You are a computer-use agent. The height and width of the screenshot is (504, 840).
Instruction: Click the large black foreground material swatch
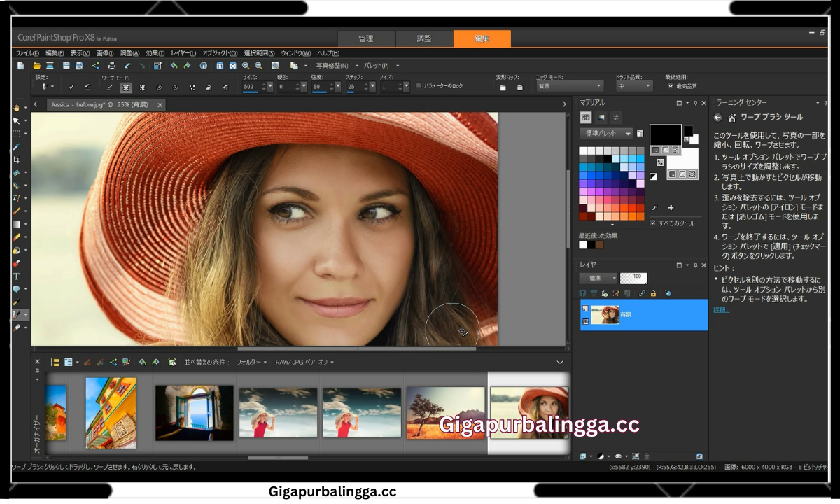coord(666,135)
